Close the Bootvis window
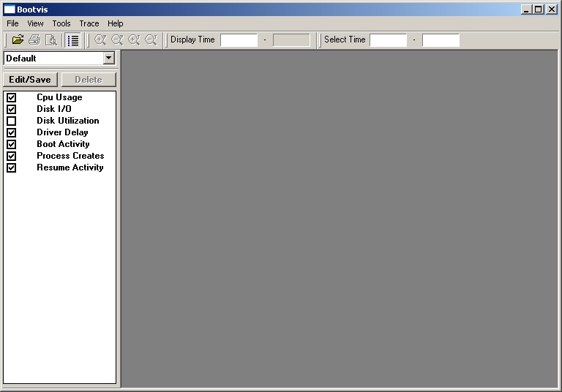This screenshot has height=392, width=562. [552, 10]
